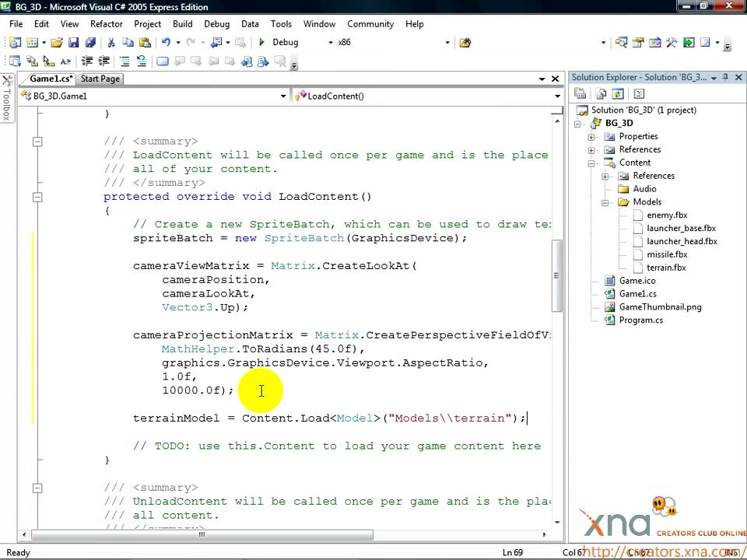
Task: Click the Start Page green-arrow icon
Action: point(689,42)
